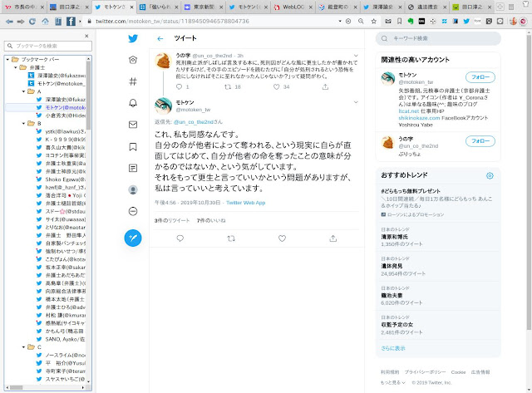
Task: Open the caret menu on うの字's tweet
Action: [x=356, y=56]
